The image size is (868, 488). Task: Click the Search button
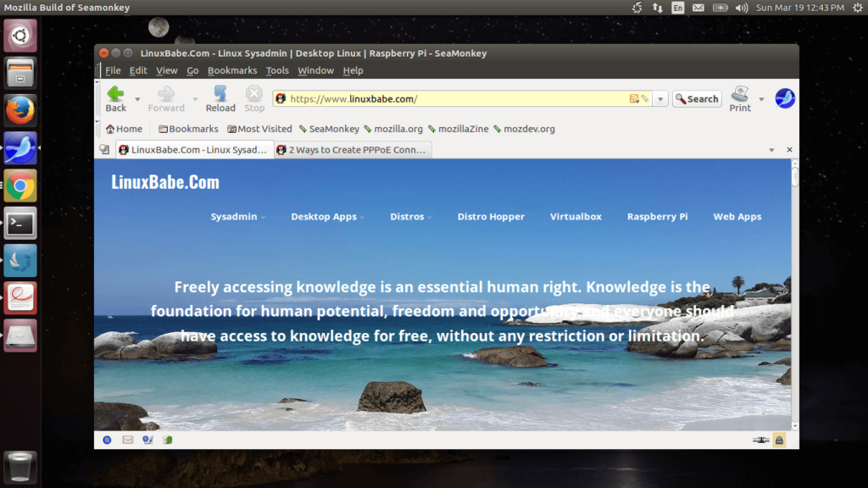click(697, 98)
